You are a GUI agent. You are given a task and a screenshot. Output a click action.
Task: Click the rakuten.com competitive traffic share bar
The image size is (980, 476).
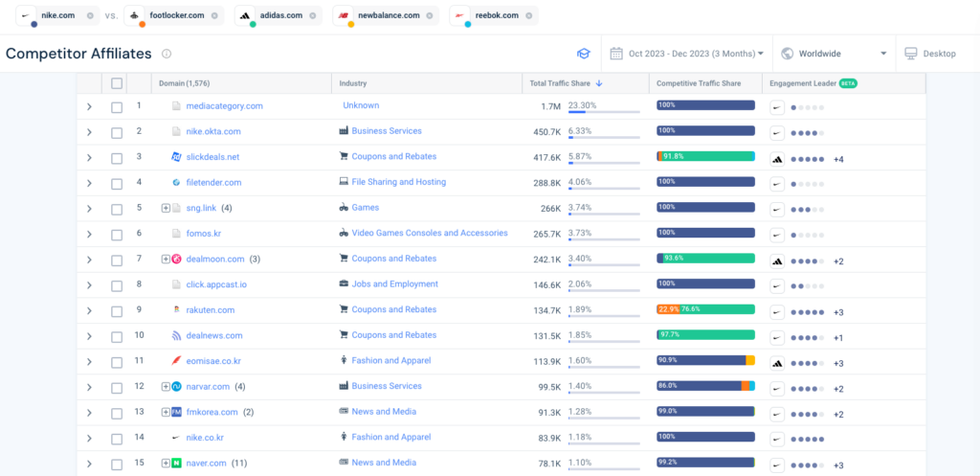pyautogui.click(x=705, y=310)
